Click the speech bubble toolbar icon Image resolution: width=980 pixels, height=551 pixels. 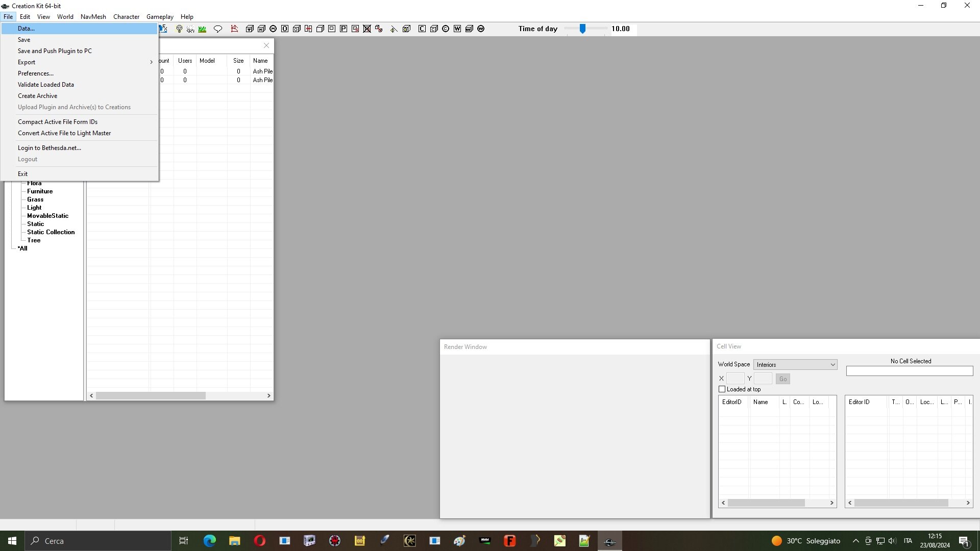(x=218, y=29)
